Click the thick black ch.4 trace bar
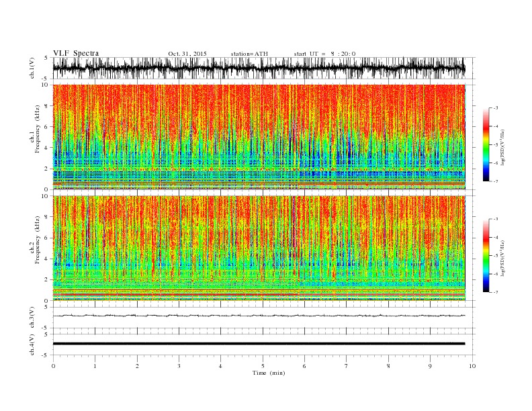The width and height of the screenshot is (532, 411). pos(259,344)
